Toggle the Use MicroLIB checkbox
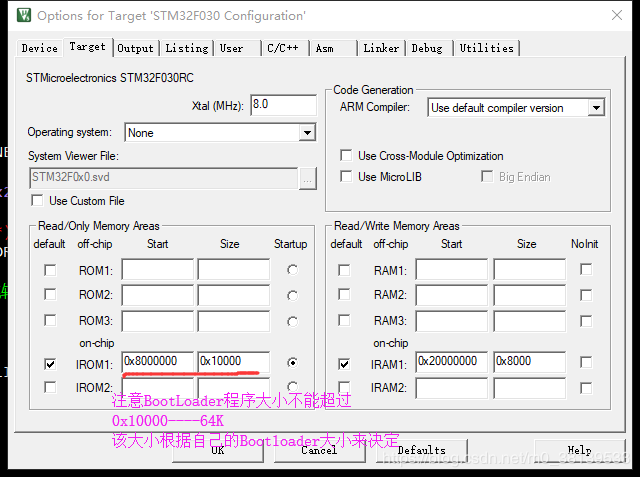Image resolution: width=640 pixels, height=477 pixels. pyautogui.click(x=346, y=176)
